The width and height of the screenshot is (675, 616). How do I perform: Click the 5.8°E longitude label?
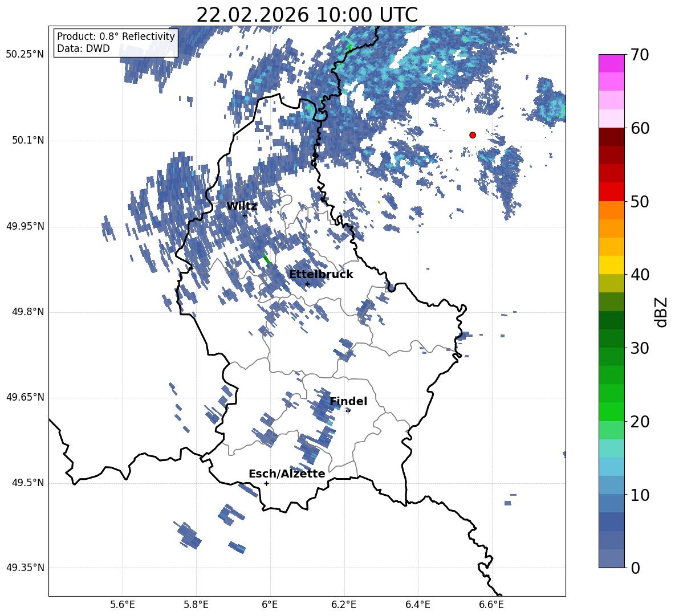point(196,605)
